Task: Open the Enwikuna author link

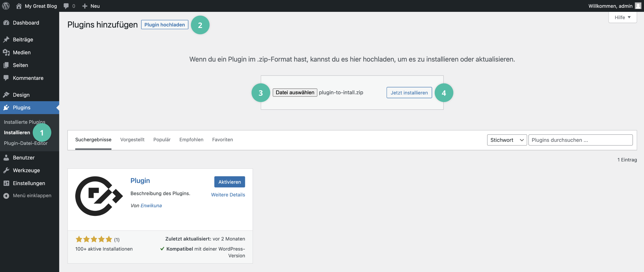Action: [151, 206]
